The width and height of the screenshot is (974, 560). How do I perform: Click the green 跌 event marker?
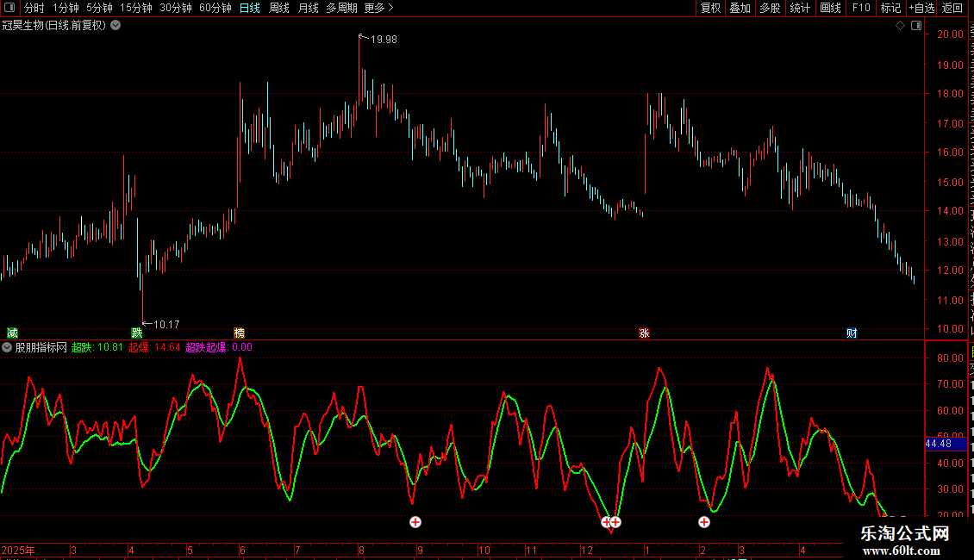point(137,333)
